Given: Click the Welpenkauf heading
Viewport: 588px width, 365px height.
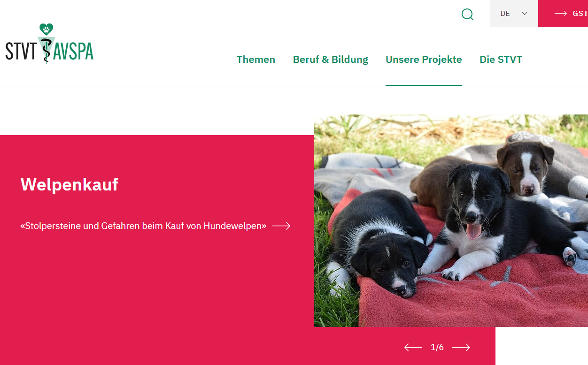Looking at the screenshot, I should 70,184.
